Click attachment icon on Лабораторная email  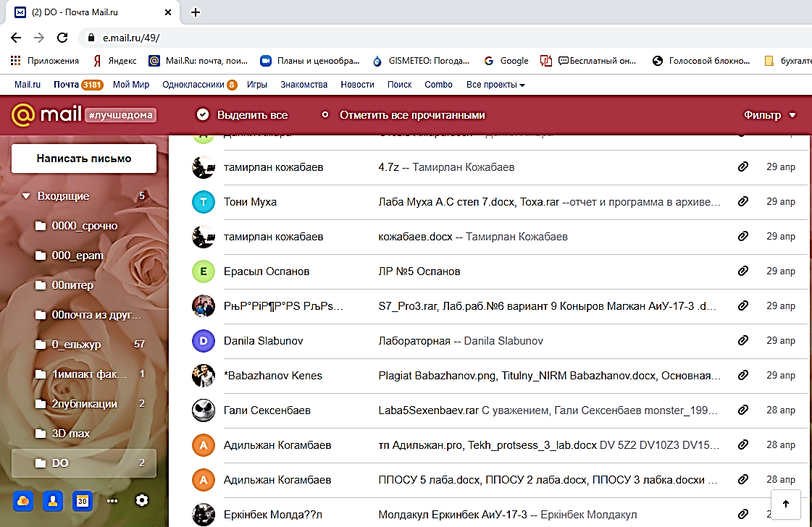point(743,340)
